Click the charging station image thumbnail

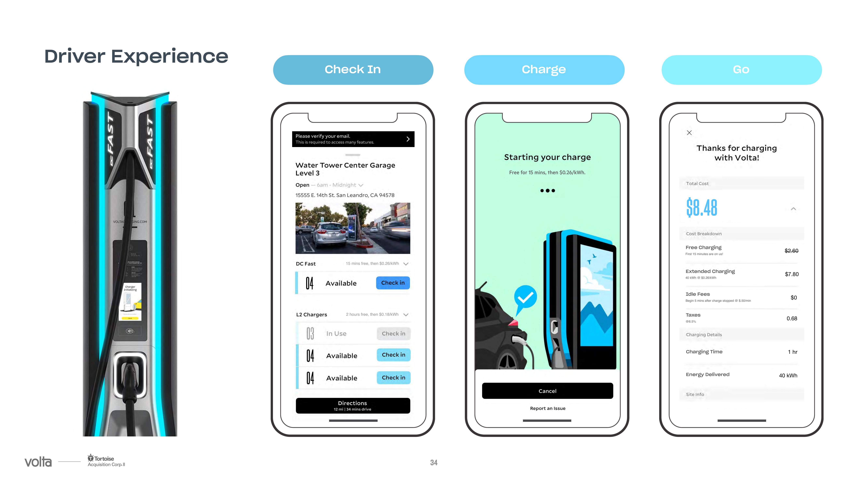pos(352,228)
